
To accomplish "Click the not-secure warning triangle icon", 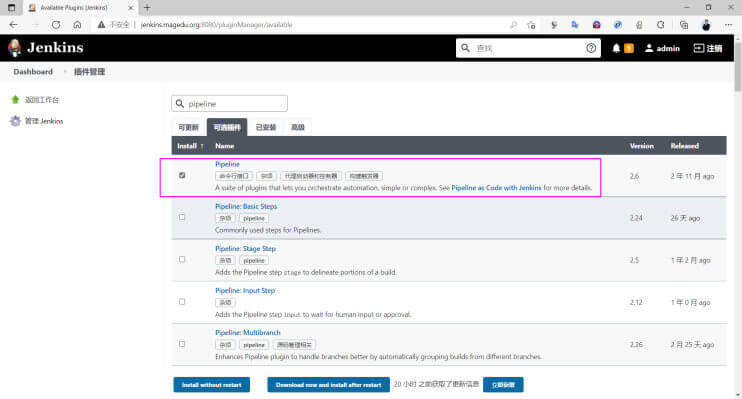I will coord(101,25).
